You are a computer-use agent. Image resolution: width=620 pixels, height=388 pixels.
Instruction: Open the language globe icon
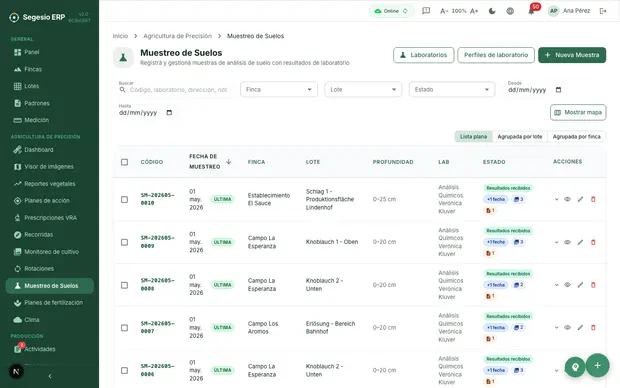tap(510, 11)
